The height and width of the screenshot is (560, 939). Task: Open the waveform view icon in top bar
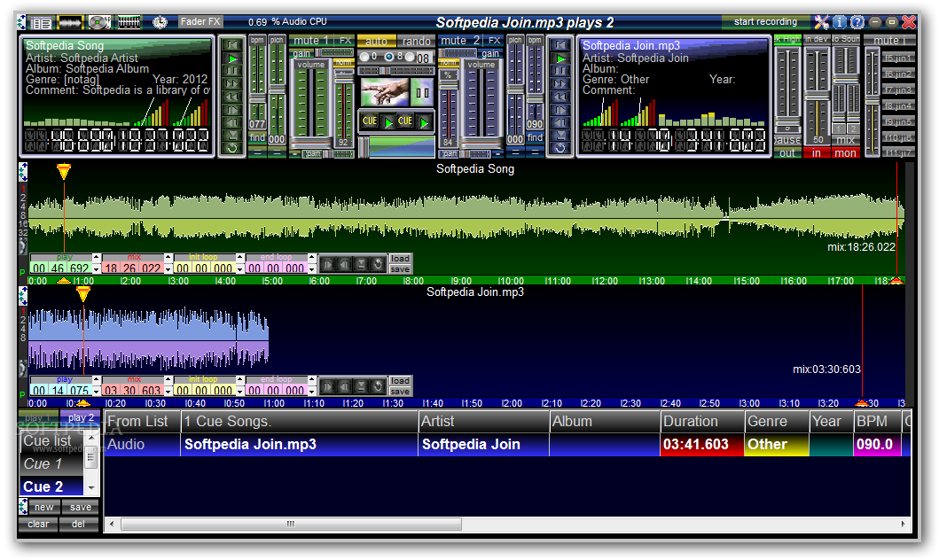[x=70, y=23]
